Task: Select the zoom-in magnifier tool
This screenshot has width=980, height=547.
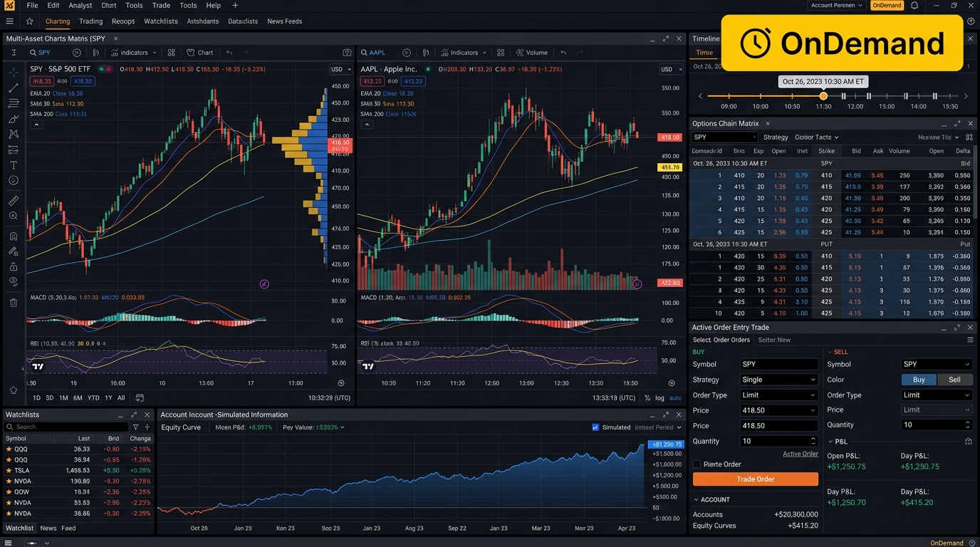Action: pos(13,216)
